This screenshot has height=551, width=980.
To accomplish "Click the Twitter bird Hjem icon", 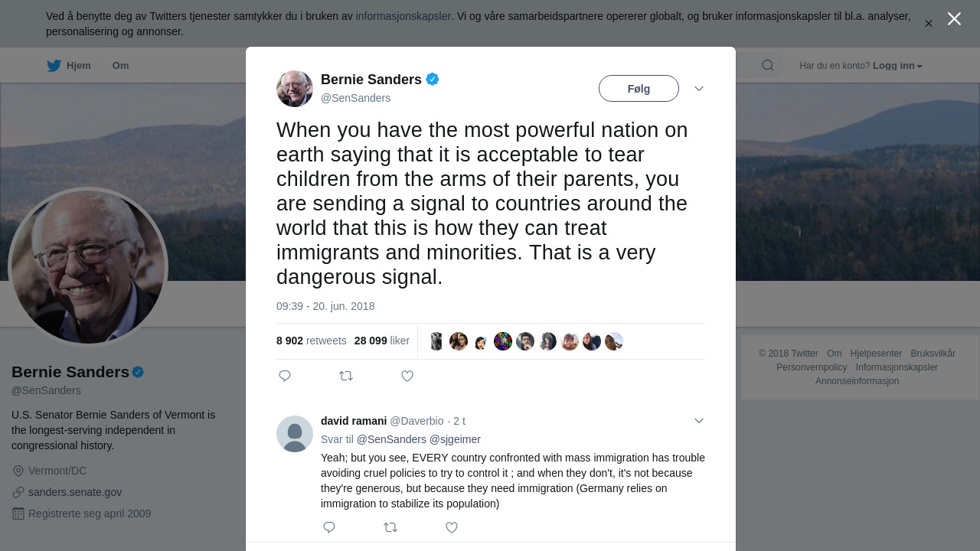I will tap(54, 66).
